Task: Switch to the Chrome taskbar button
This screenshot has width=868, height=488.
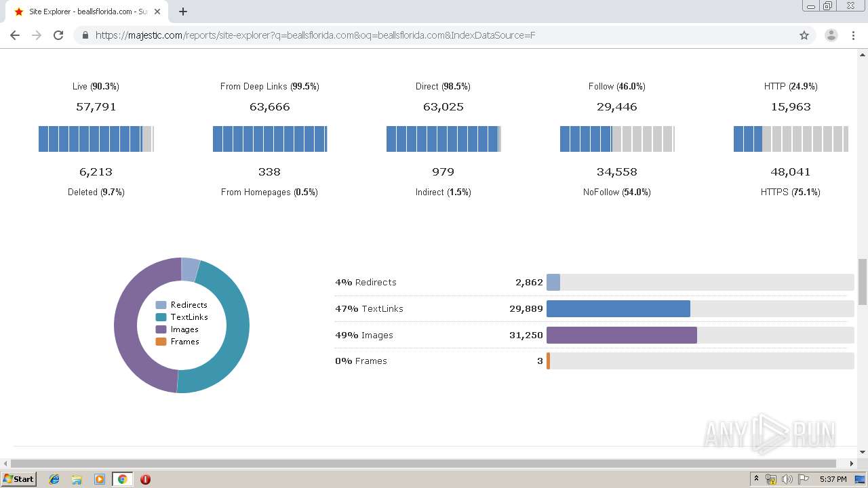Action: (122, 479)
